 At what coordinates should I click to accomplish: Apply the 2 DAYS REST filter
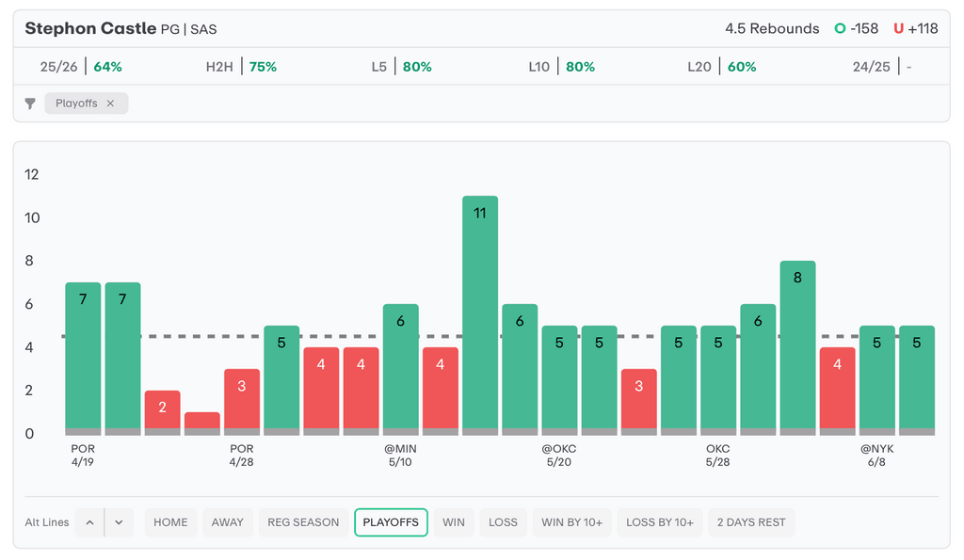[751, 522]
